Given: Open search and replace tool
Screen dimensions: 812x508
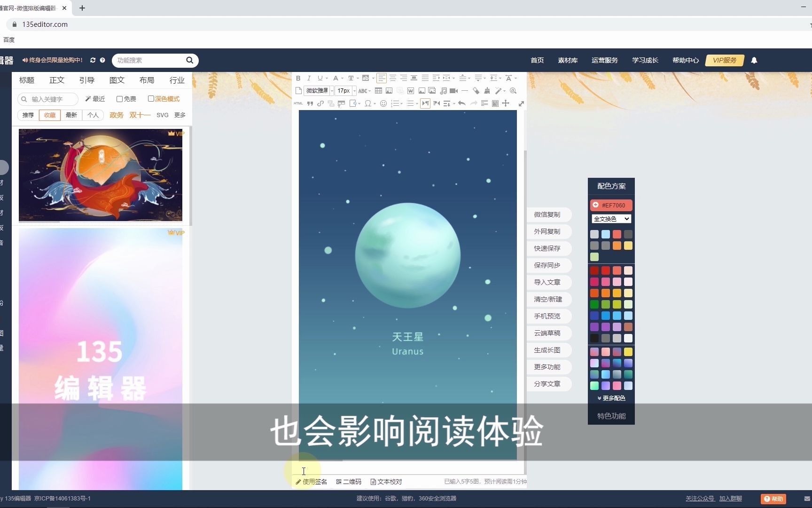Looking at the screenshot, I should [x=513, y=91].
